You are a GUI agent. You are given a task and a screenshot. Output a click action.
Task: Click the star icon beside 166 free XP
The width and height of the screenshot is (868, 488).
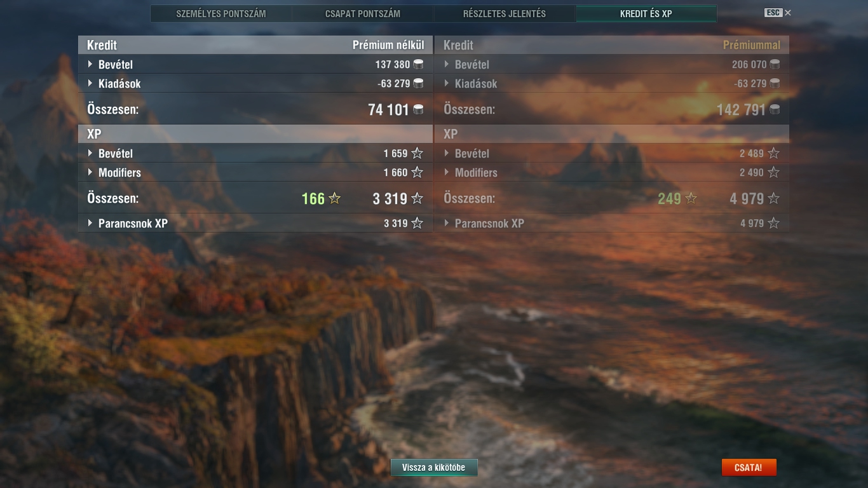335,199
